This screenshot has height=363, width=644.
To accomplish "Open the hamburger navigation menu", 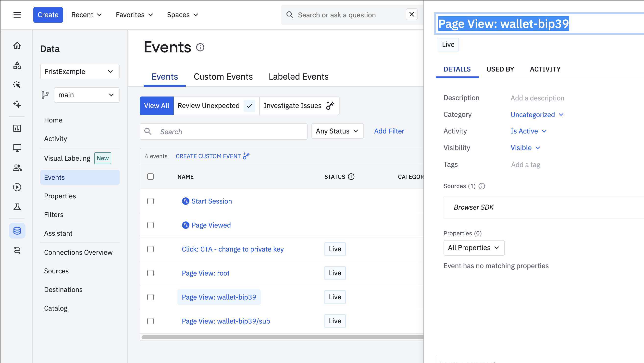I will tap(17, 15).
